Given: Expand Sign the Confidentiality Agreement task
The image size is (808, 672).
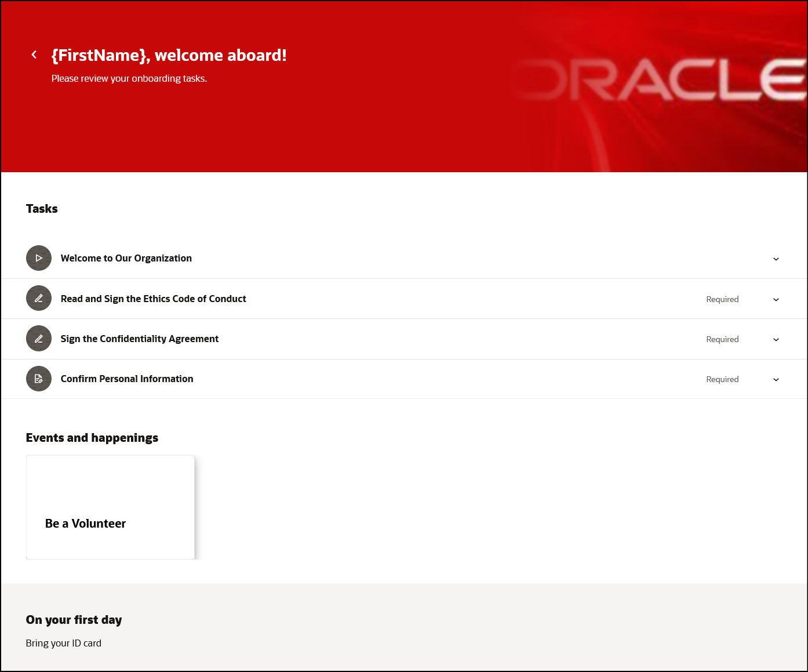Looking at the screenshot, I should click(x=776, y=340).
